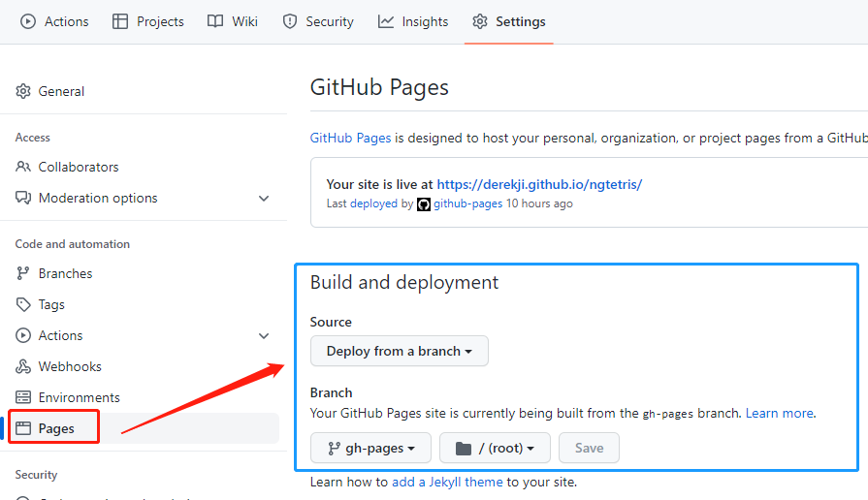Click the Build and deployment heading
868x500 pixels.
pyautogui.click(x=404, y=282)
